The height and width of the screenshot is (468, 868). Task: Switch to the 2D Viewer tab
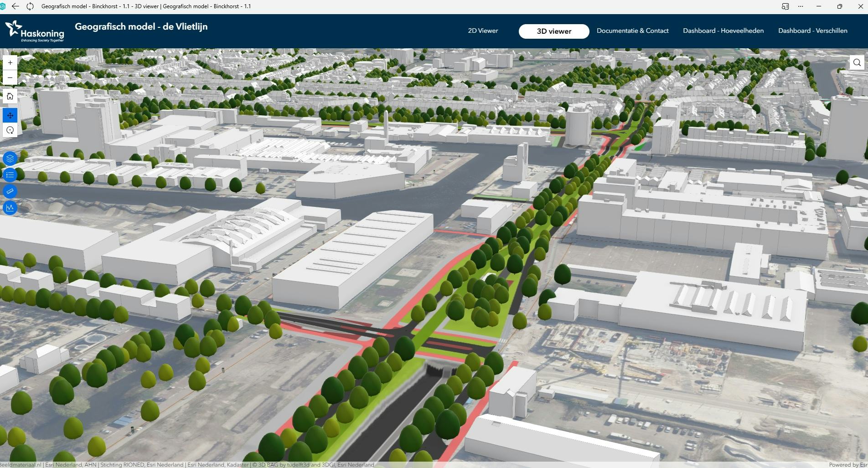click(x=483, y=31)
